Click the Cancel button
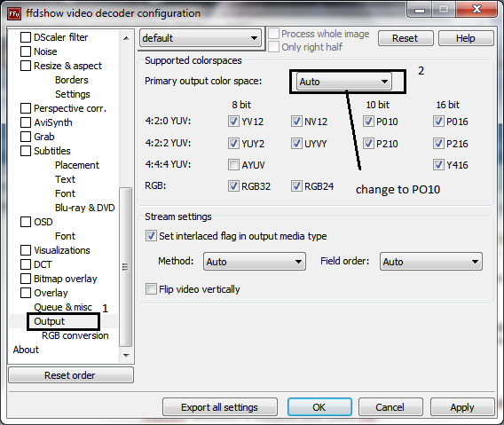 (x=390, y=407)
